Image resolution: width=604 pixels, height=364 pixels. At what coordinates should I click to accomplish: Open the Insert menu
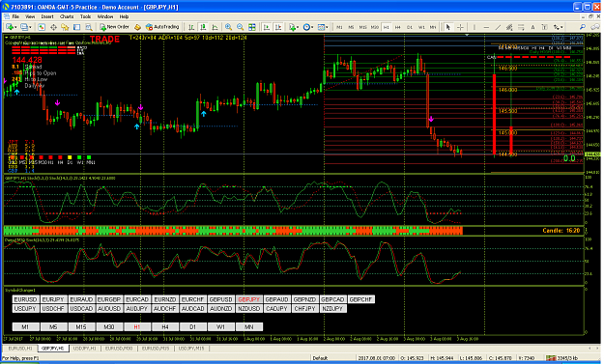point(47,16)
